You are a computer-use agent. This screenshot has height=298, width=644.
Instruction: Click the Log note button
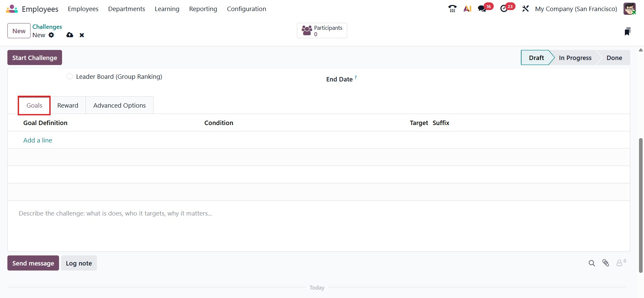pyautogui.click(x=79, y=263)
